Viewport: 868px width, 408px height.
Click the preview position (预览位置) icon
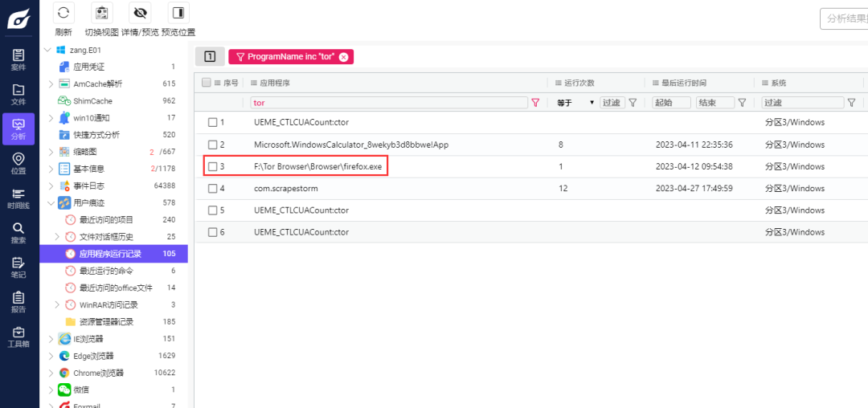(178, 13)
